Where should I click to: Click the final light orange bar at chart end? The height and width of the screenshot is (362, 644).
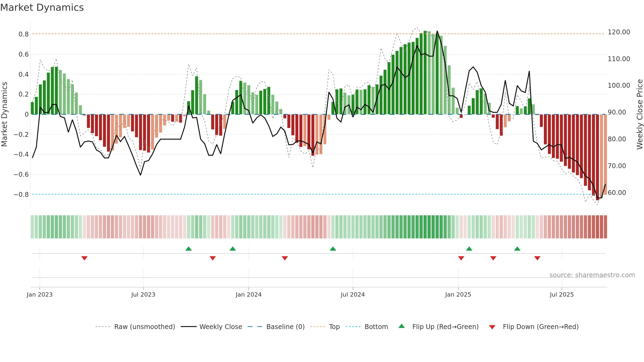[606, 154]
